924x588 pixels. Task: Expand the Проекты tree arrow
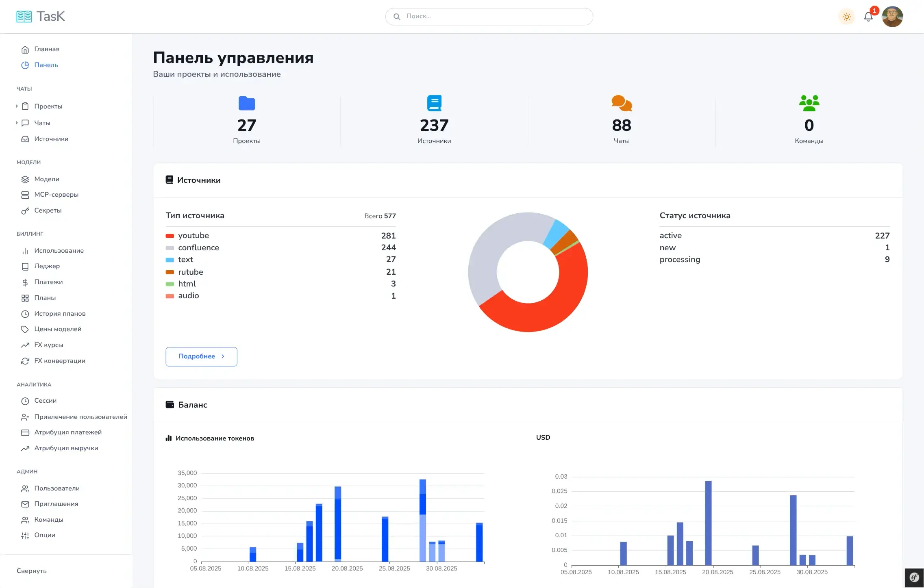[17, 106]
